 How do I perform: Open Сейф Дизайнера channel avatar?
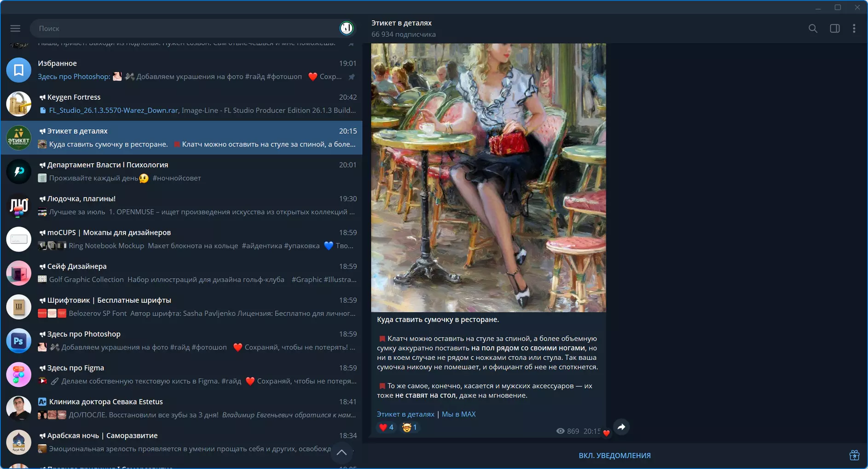18,273
